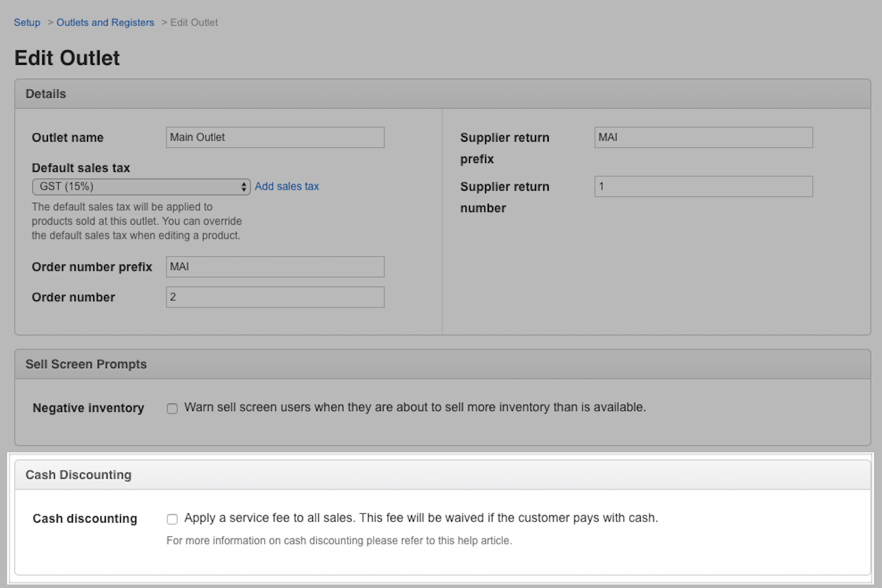Open the GST (15%) default sales tax dropdown

141,186
